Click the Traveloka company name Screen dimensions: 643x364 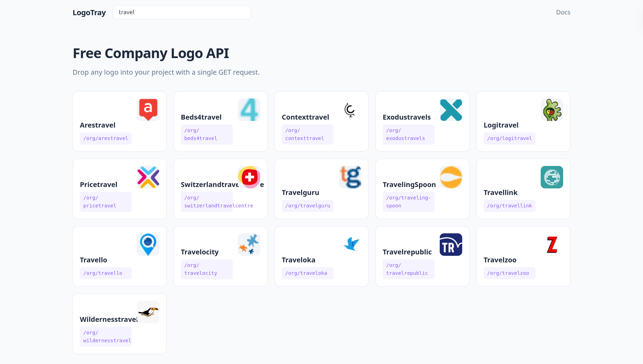pyautogui.click(x=298, y=260)
